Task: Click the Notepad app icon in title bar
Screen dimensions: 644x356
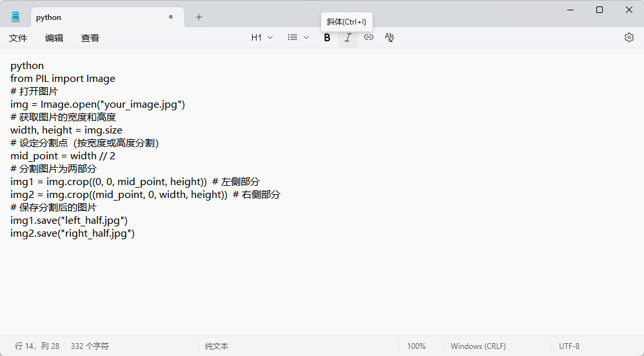Action: point(15,17)
